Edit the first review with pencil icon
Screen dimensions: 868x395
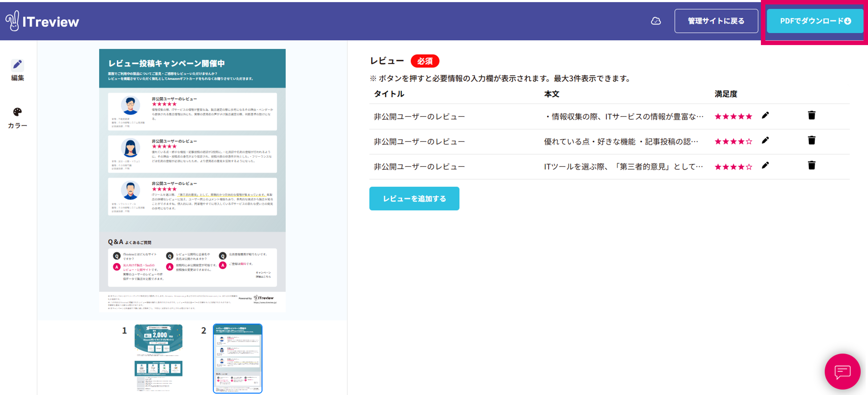(765, 116)
